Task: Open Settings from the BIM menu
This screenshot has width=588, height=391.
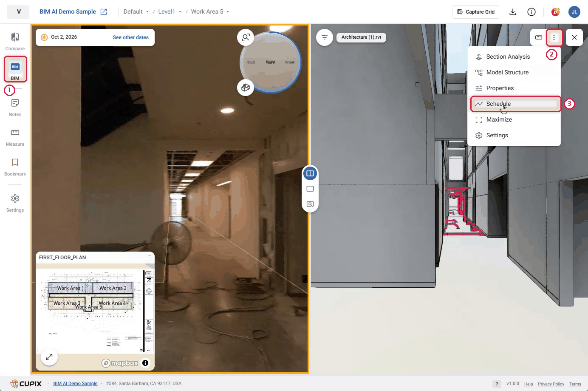Action: pos(514,135)
